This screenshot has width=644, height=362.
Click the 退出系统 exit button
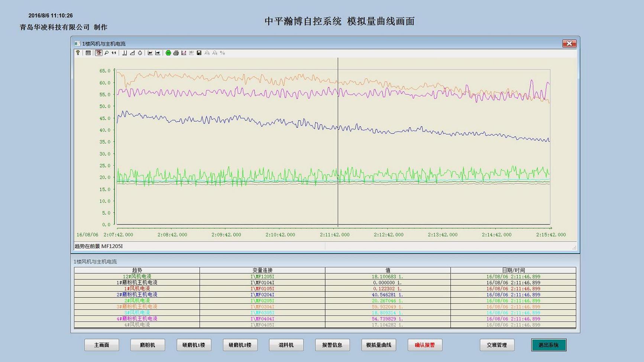(x=548, y=345)
